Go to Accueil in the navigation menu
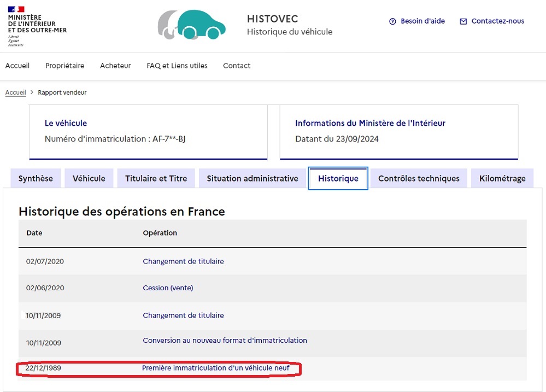546x392 pixels. tap(17, 66)
